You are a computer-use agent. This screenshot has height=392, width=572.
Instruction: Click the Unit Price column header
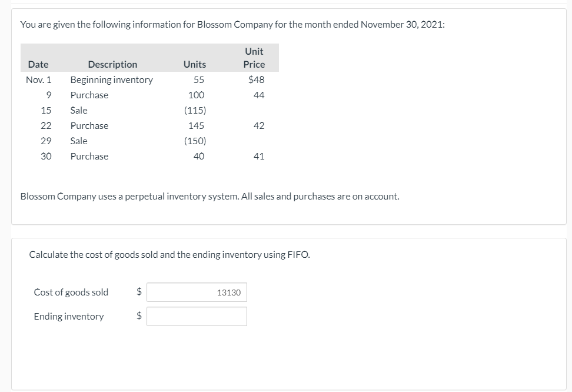(x=254, y=58)
